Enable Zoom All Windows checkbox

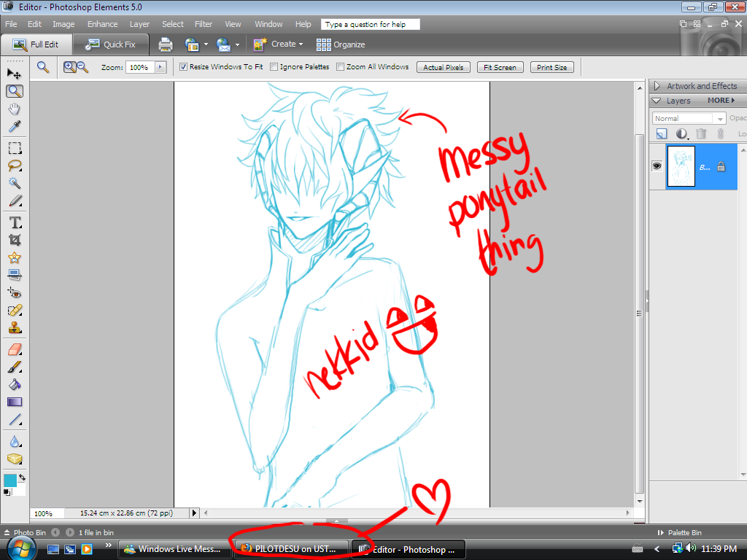340,67
